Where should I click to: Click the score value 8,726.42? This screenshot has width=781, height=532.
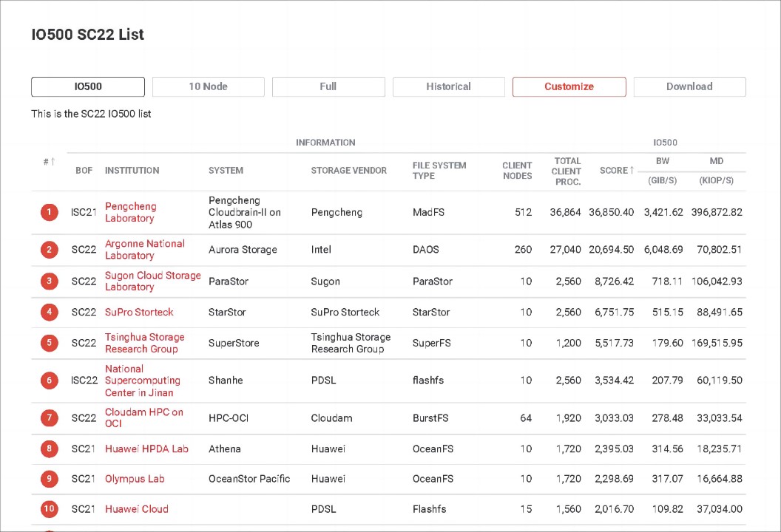(x=614, y=282)
